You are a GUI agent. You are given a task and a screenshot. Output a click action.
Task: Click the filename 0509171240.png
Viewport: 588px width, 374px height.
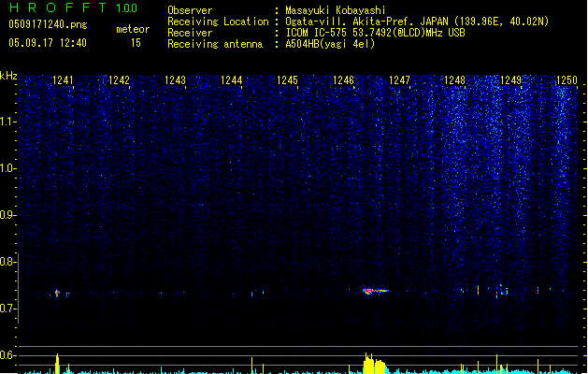[x=48, y=24]
